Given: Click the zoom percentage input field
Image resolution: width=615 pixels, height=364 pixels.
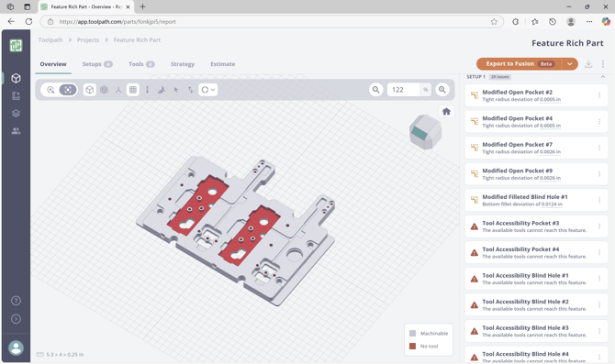Looking at the screenshot, I should coord(404,90).
